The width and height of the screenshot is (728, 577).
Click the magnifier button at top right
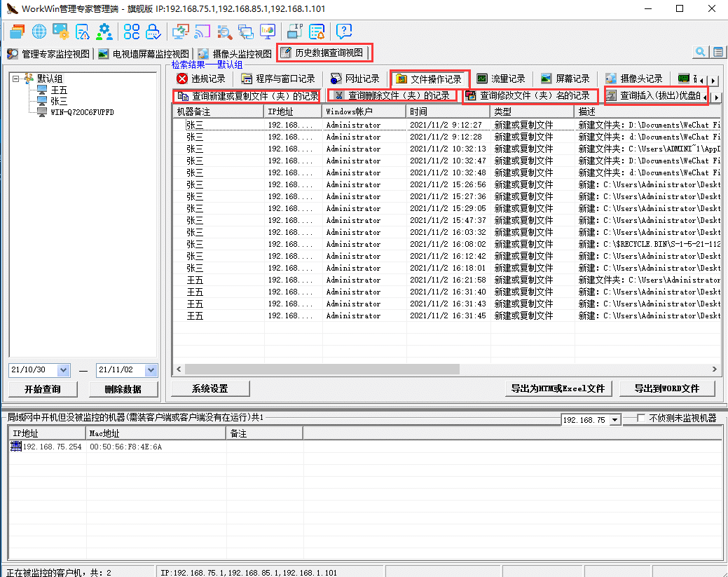[x=701, y=52]
